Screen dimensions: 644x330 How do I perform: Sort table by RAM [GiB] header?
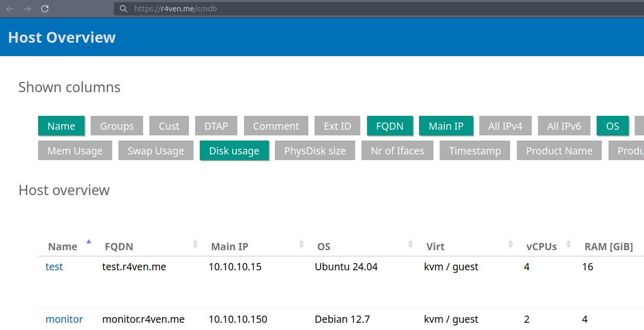click(x=608, y=247)
